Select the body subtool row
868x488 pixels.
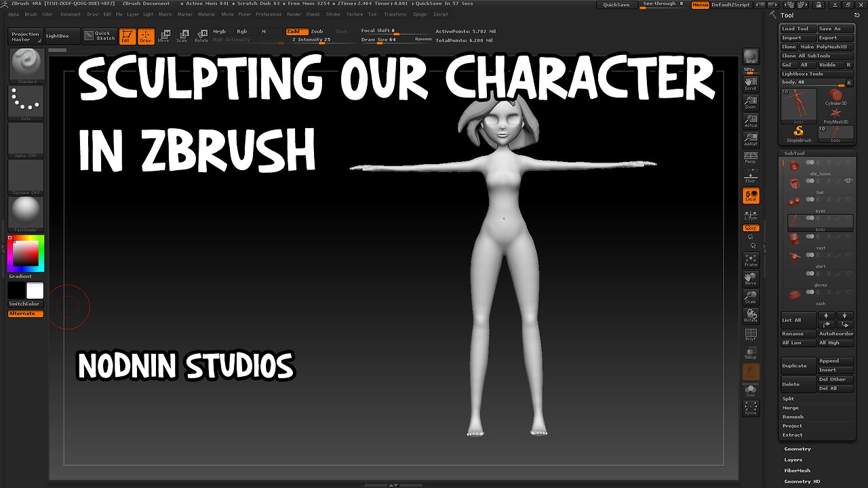pyautogui.click(x=821, y=222)
